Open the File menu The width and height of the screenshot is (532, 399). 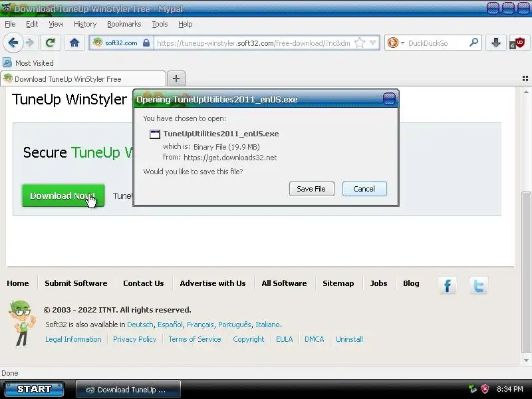pos(10,24)
